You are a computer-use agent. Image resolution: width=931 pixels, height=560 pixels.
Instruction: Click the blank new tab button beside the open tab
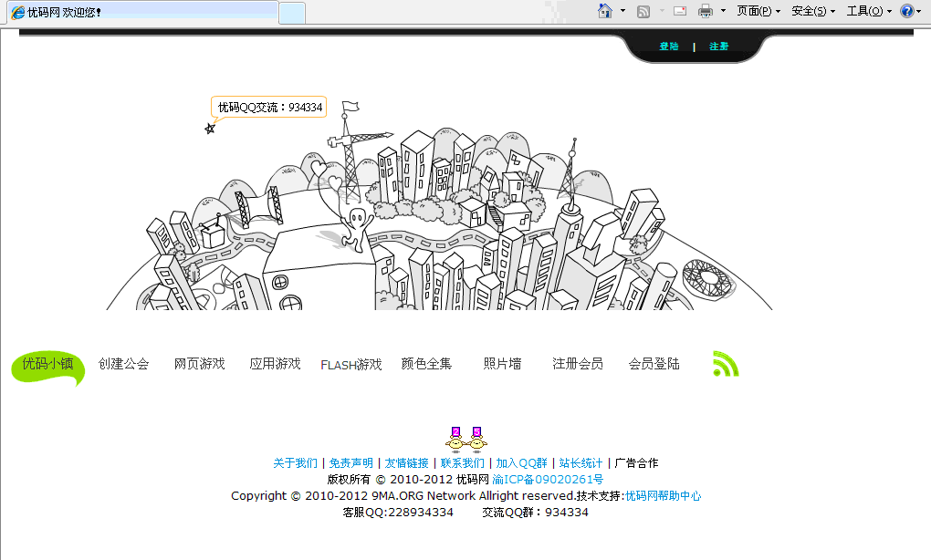tap(290, 11)
